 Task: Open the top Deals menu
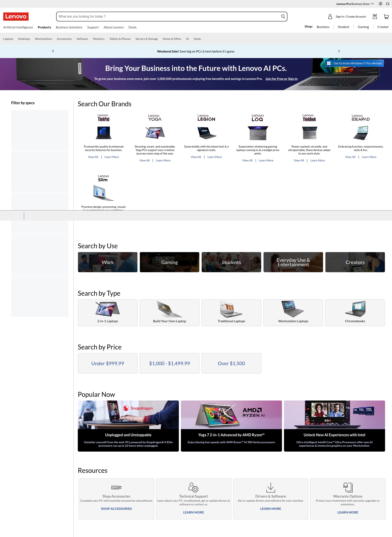coord(133,27)
